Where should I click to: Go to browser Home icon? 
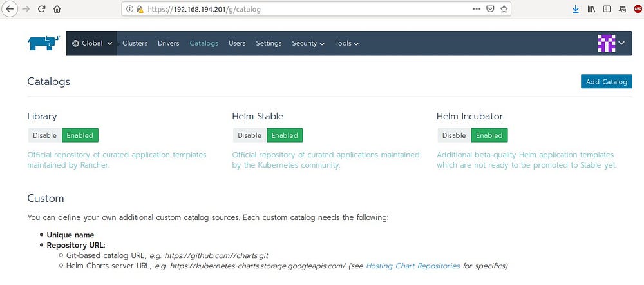pos(57,8)
